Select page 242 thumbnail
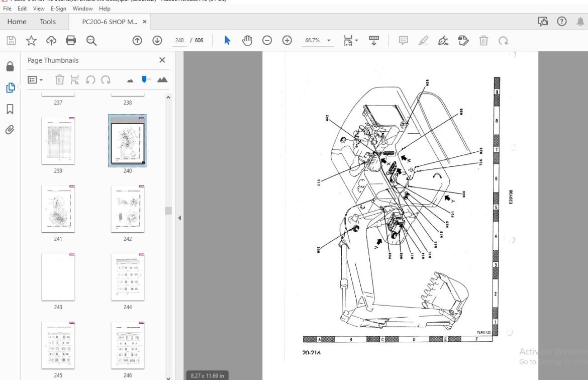This screenshot has height=380, width=588. click(128, 209)
